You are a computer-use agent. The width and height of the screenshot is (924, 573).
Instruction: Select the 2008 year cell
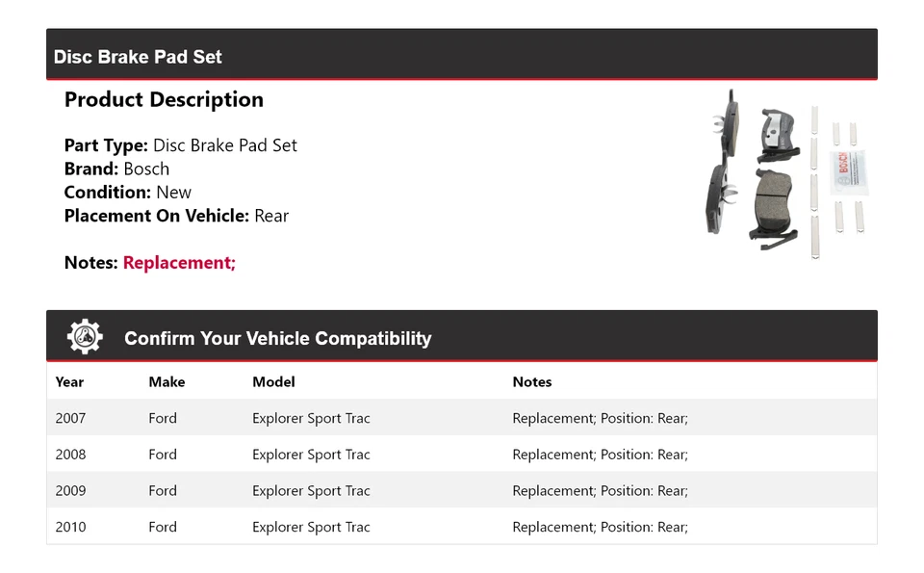coord(70,455)
